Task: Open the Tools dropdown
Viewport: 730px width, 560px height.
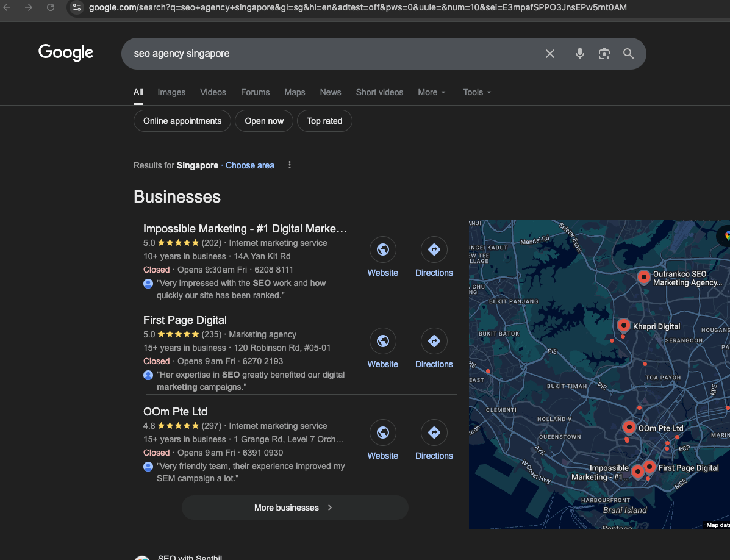Action: coord(477,92)
